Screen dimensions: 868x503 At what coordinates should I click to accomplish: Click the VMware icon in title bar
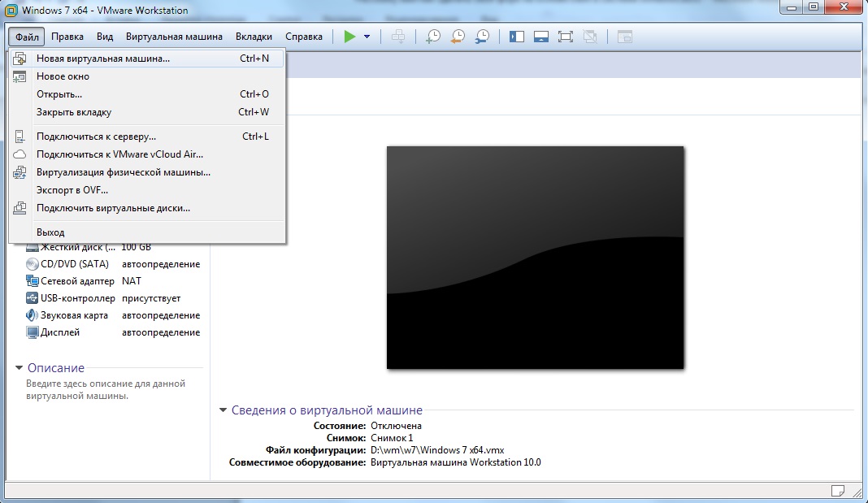pos(11,10)
